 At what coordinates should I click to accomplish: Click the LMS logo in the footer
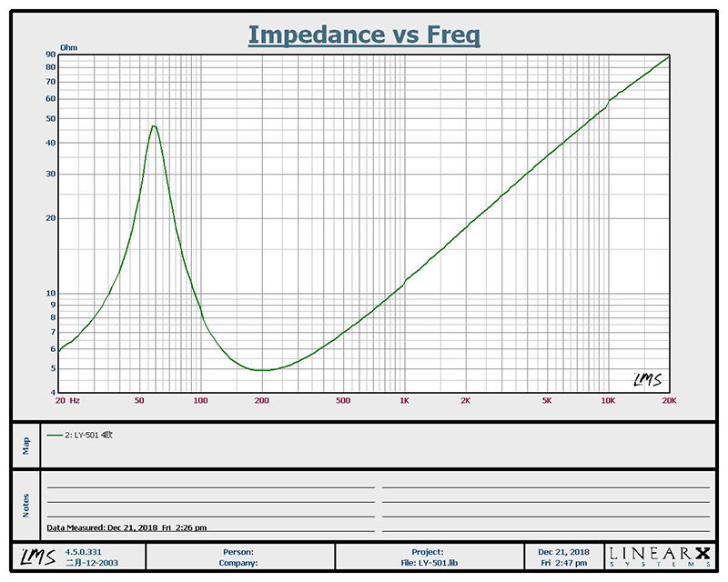coord(31,557)
